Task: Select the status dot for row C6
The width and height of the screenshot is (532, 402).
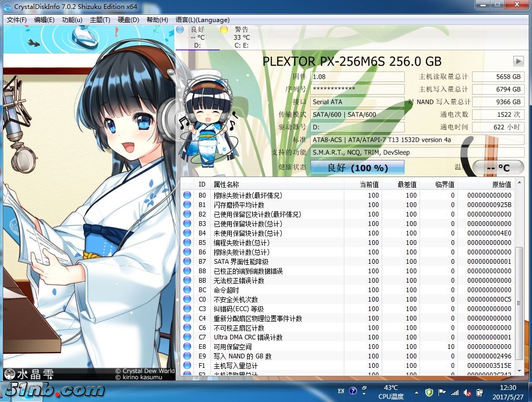Action: 187,328
